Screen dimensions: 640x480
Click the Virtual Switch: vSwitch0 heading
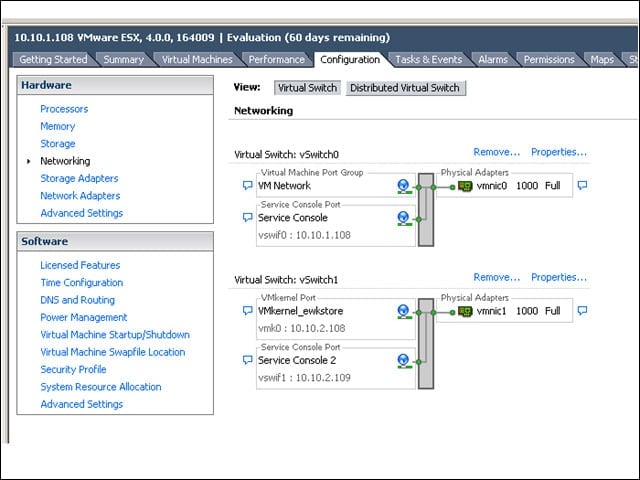[x=286, y=155]
